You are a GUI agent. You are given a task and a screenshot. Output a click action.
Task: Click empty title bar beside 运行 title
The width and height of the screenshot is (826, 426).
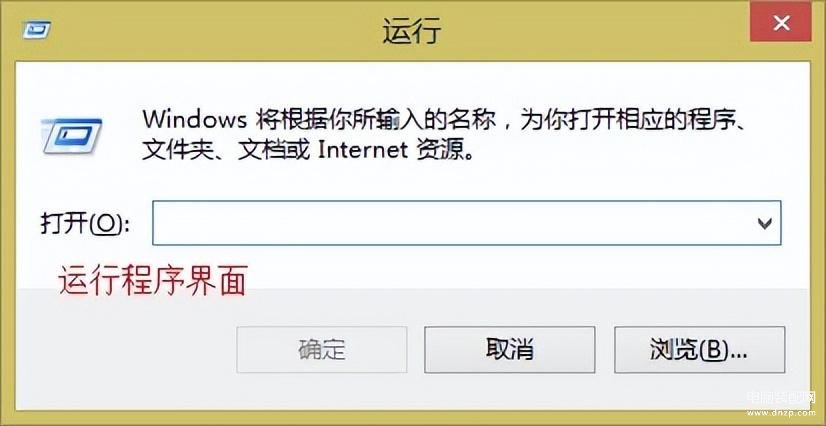click(x=579, y=30)
